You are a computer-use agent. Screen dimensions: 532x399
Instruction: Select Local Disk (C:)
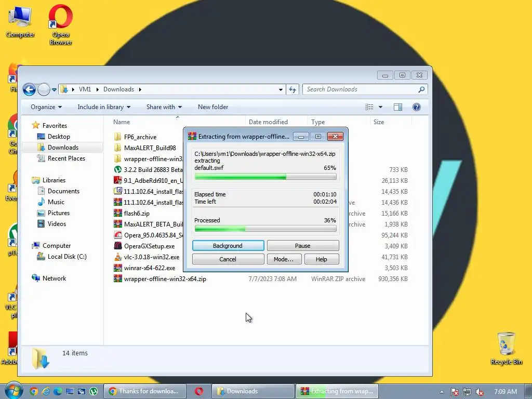(x=67, y=257)
